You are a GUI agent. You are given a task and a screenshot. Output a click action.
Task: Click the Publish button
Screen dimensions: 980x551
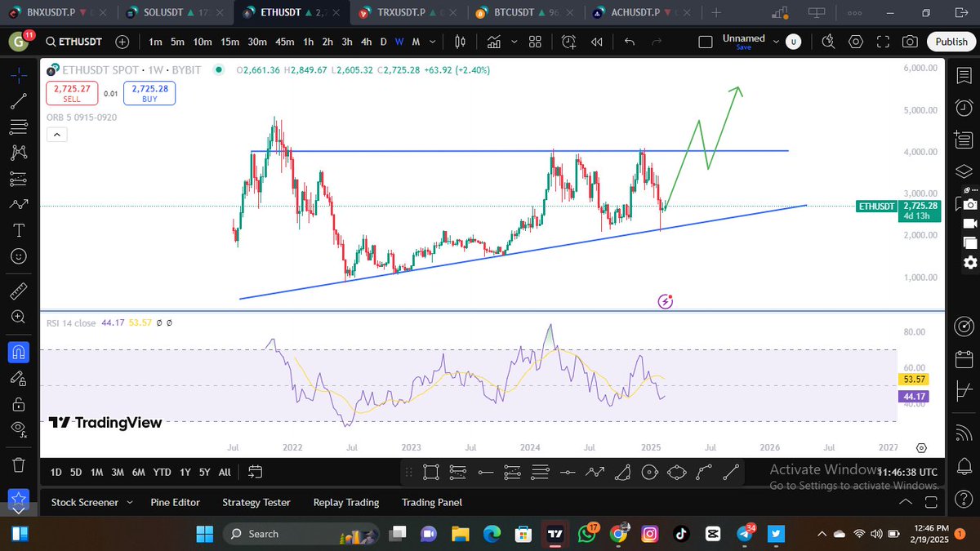tap(951, 42)
